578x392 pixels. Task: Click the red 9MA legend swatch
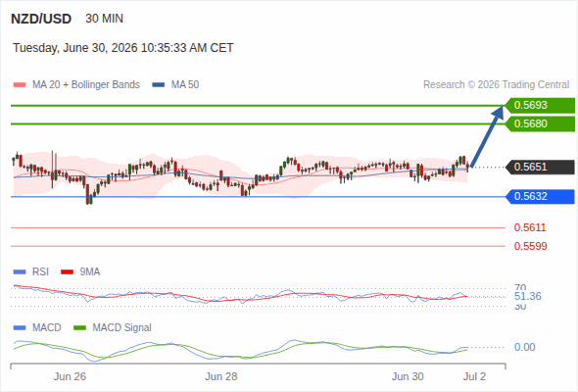point(67,272)
